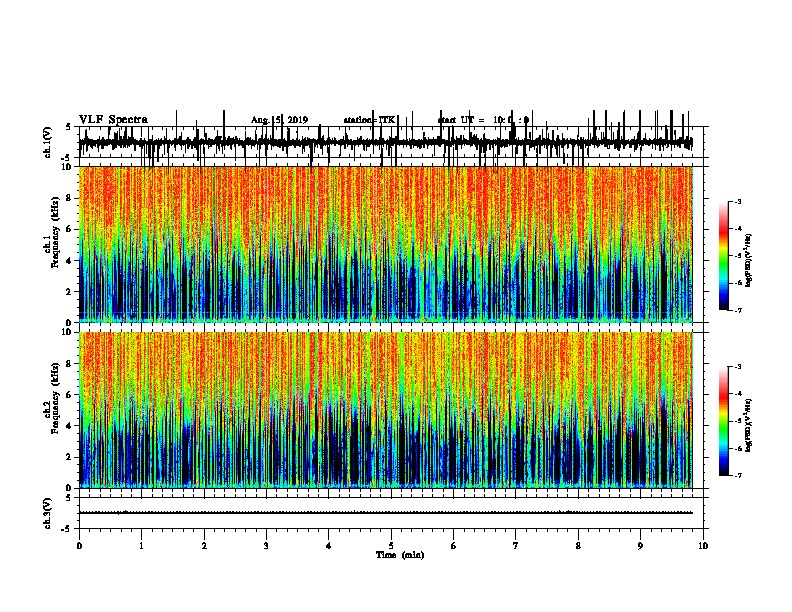Click the "ch.3(V)" waveform axis label

click(48, 514)
